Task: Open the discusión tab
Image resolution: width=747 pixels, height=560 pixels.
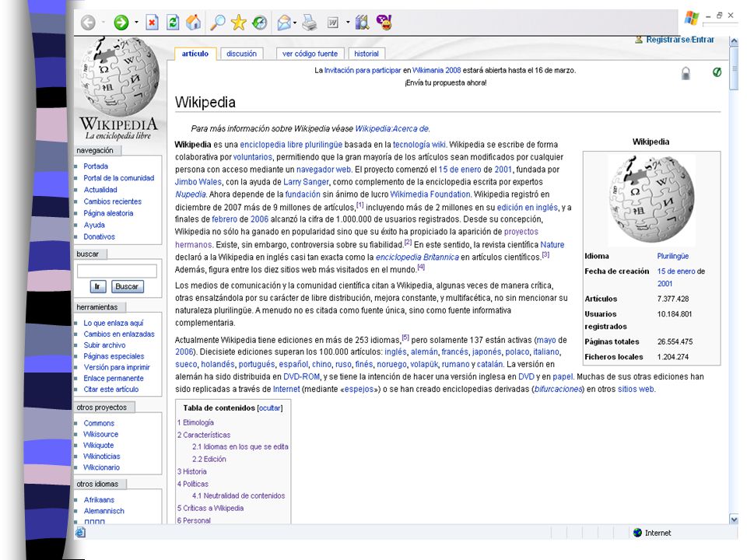Action: tap(241, 54)
